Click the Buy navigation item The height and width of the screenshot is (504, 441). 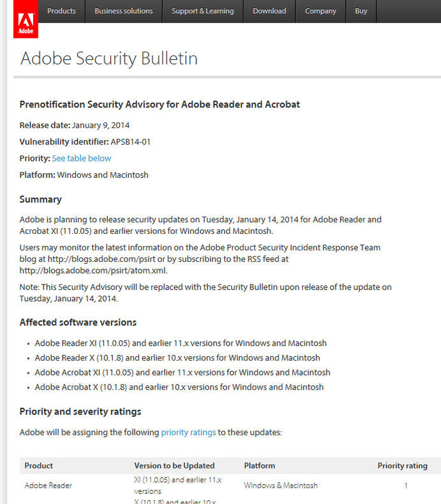click(361, 11)
